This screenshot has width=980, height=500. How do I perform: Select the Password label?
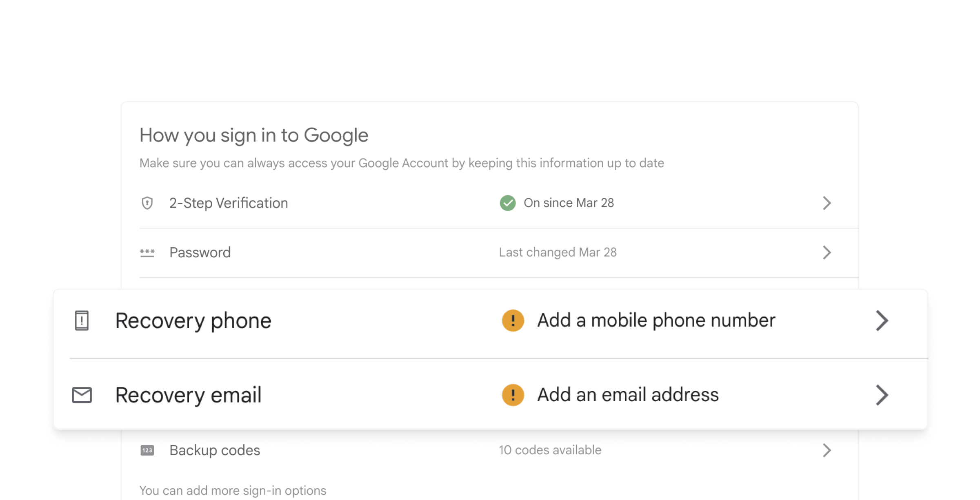point(200,252)
